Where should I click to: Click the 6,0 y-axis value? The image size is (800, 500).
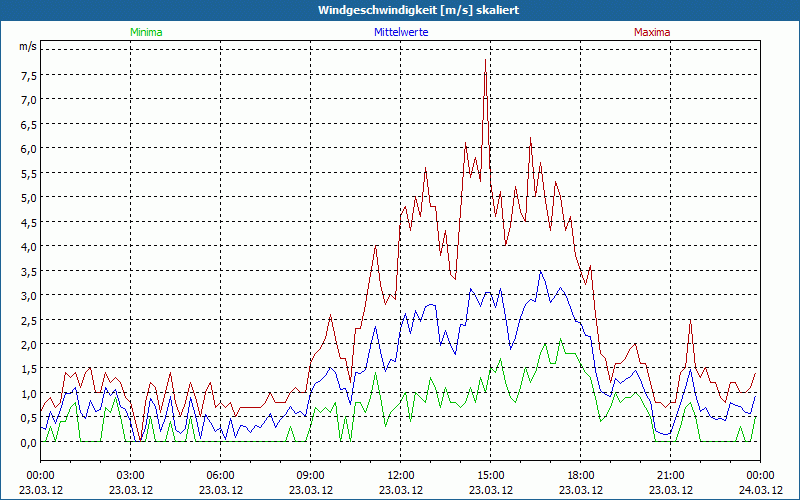pos(29,149)
